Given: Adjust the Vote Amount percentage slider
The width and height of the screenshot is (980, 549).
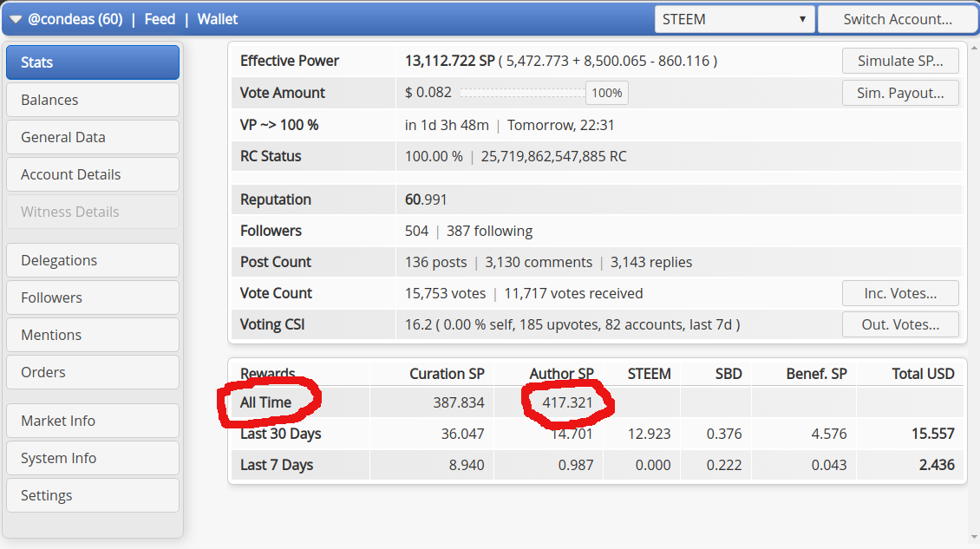Looking at the screenshot, I should click(x=522, y=93).
